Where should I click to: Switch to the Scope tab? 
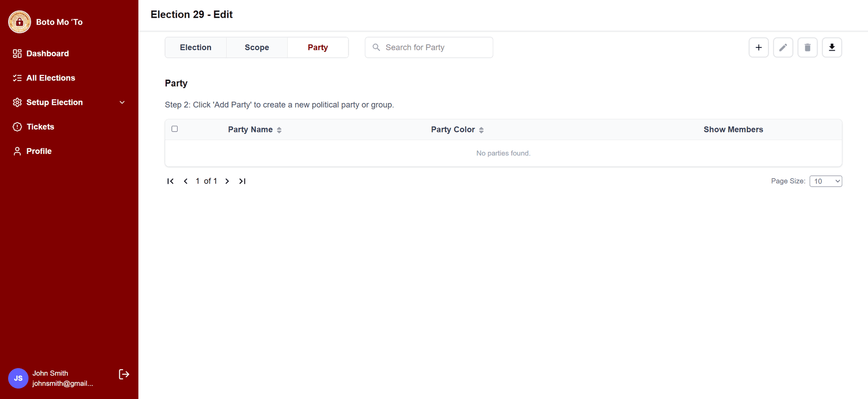[x=257, y=47]
